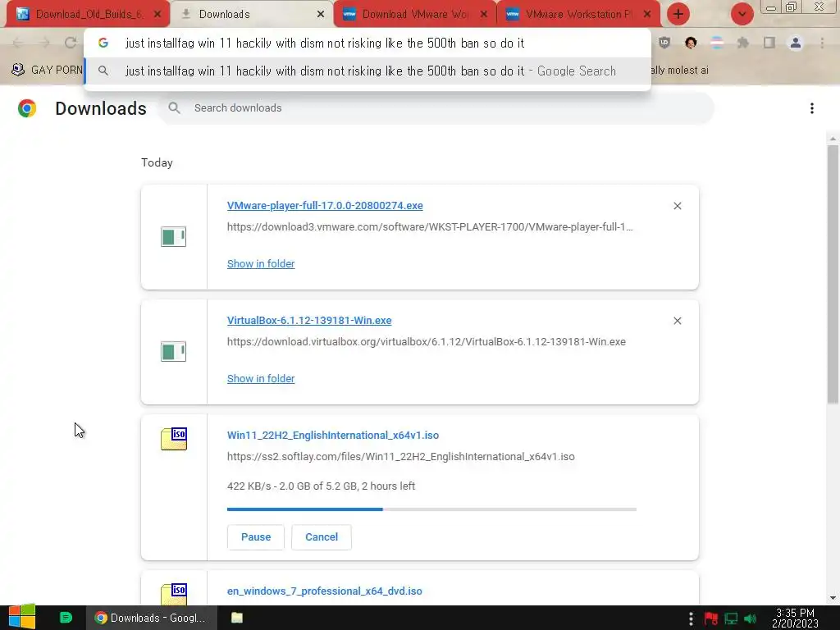Open File Explorer from the taskbar
This screenshot has width=840, height=630.
pyautogui.click(x=237, y=618)
